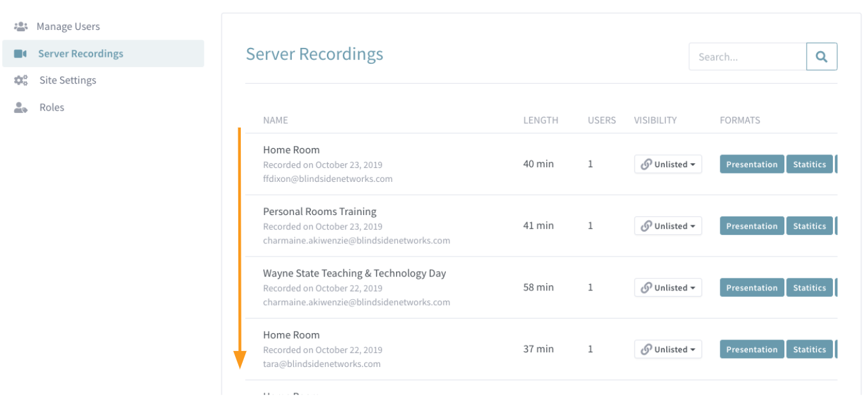Screen dimensions: 868x404
Task: Click the Server Recordings page heading
Action: click(314, 54)
